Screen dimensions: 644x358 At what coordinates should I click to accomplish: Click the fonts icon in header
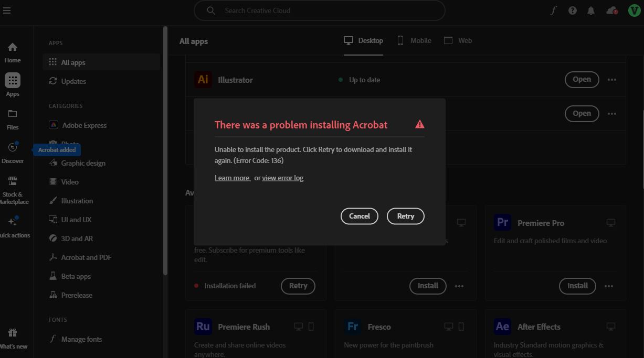553,10
